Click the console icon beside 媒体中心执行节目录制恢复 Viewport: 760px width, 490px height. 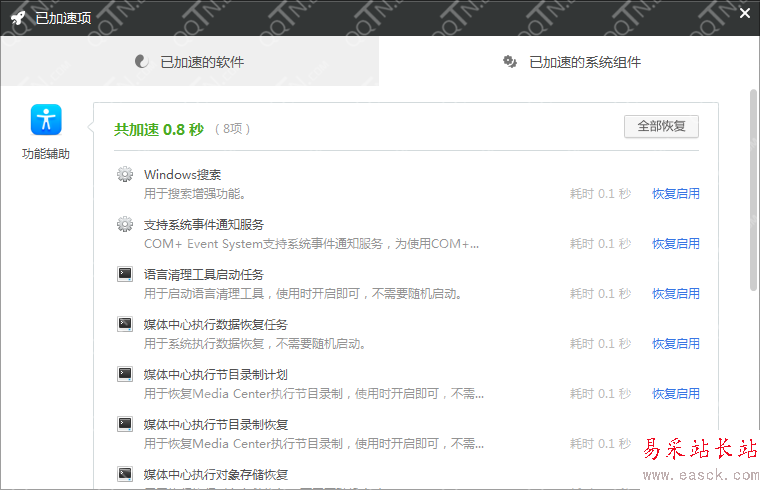[x=125, y=424]
